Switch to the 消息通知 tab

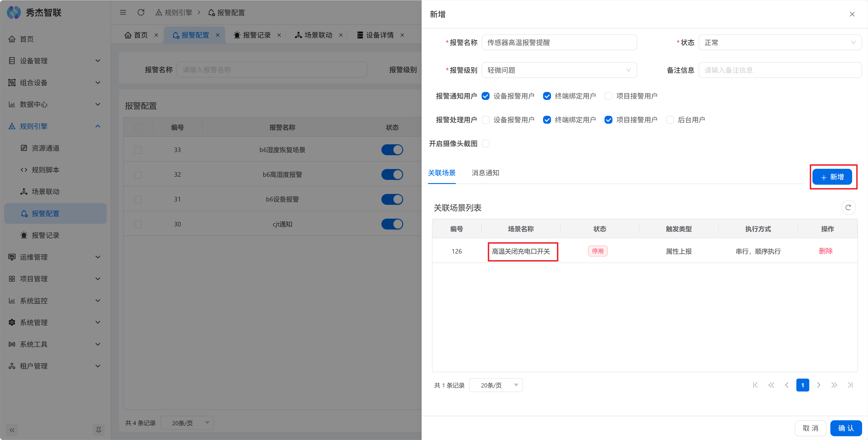click(485, 173)
